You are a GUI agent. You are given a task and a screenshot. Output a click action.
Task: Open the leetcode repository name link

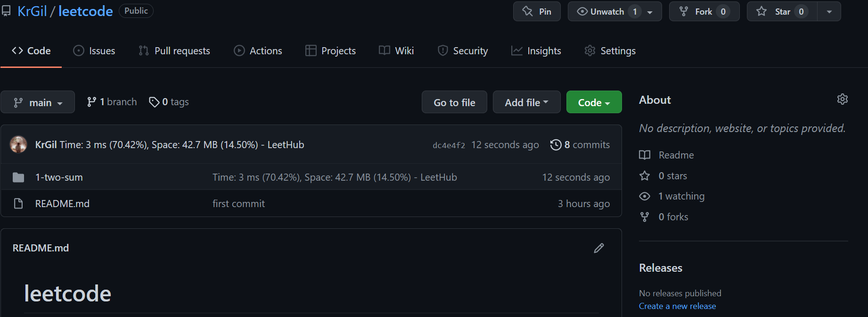coord(85,11)
